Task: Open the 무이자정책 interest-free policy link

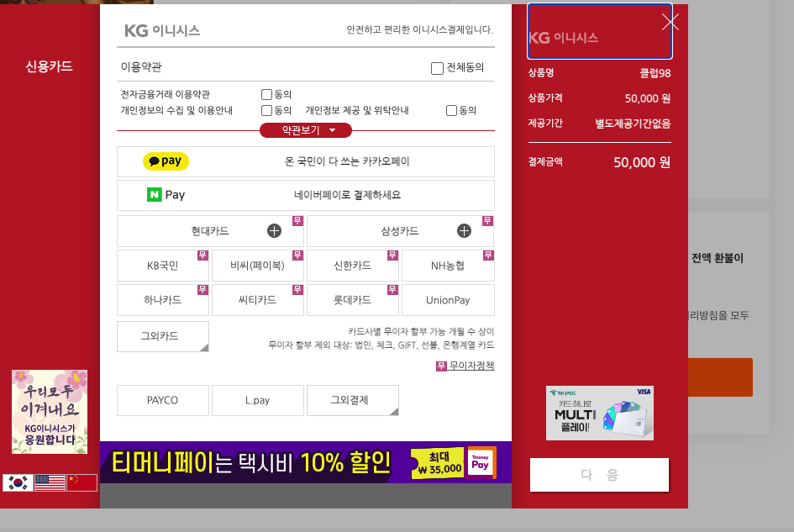Action: [471, 366]
